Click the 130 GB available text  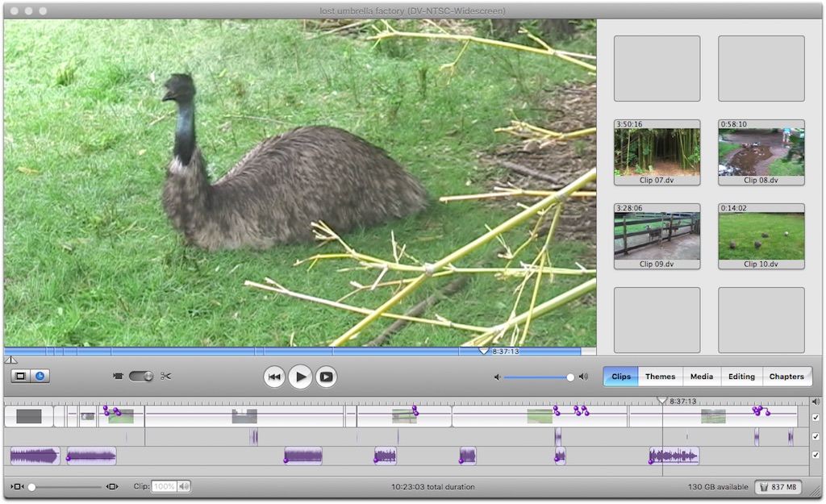point(718,487)
